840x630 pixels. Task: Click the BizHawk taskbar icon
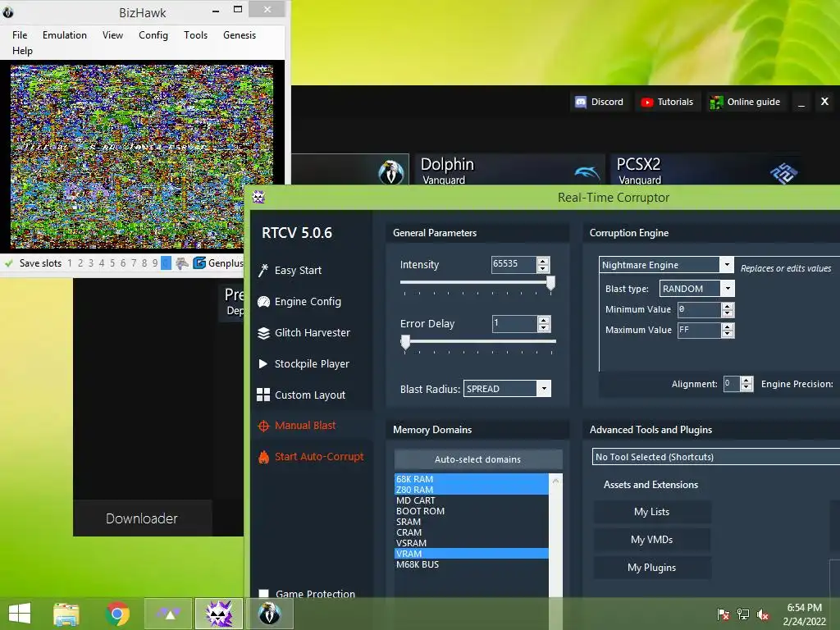pos(269,614)
